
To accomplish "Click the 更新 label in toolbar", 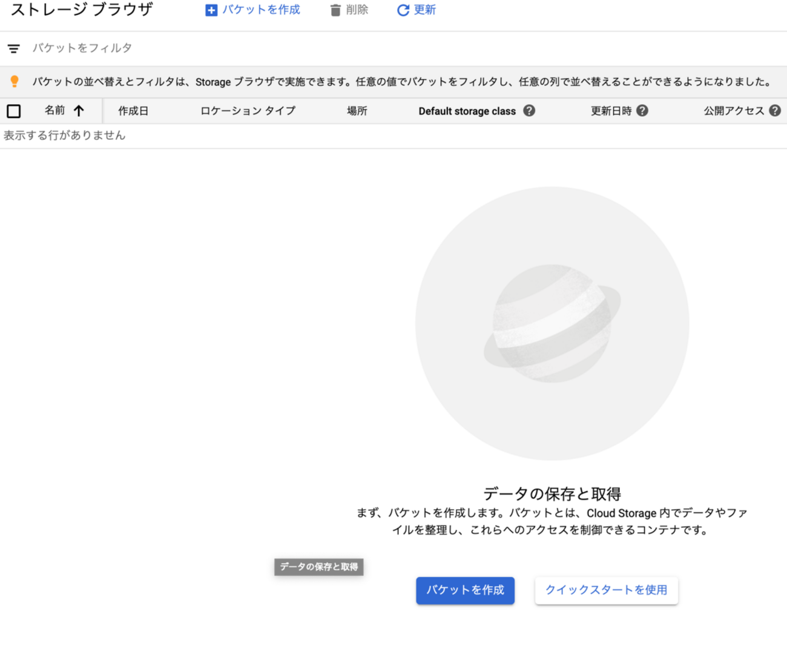I will click(425, 10).
